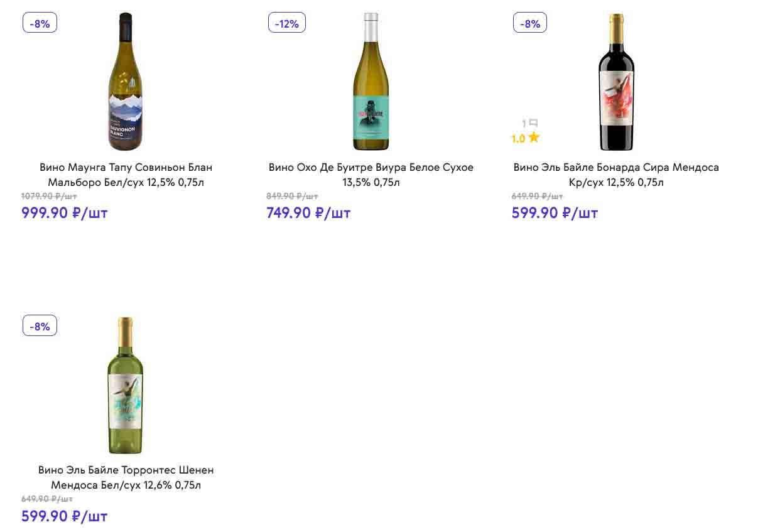The image size is (775, 532).
Task: Click the -8% badge on Бонарда Сира wine
Action: (530, 23)
